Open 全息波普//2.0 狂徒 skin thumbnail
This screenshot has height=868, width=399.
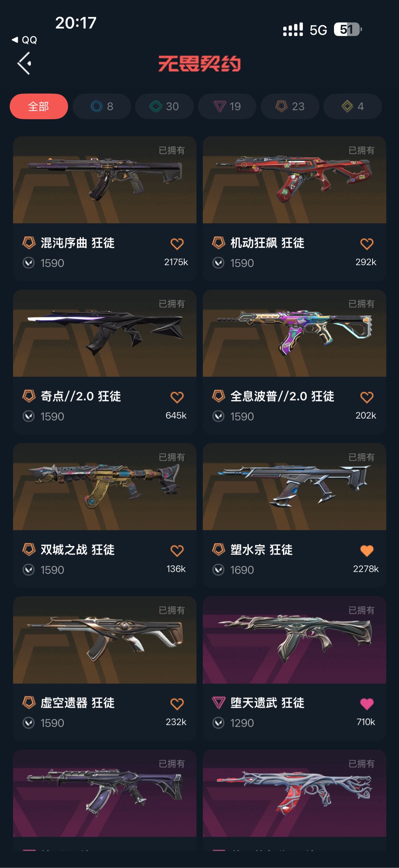294,333
